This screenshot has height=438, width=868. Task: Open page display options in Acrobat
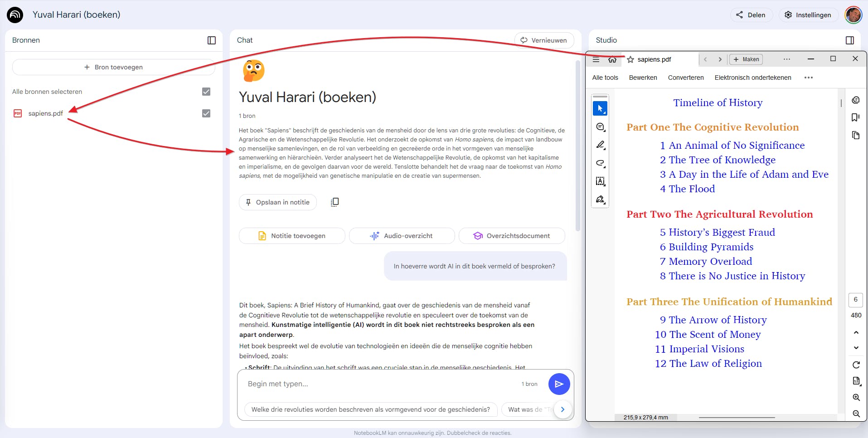pyautogui.click(x=856, y=381)
